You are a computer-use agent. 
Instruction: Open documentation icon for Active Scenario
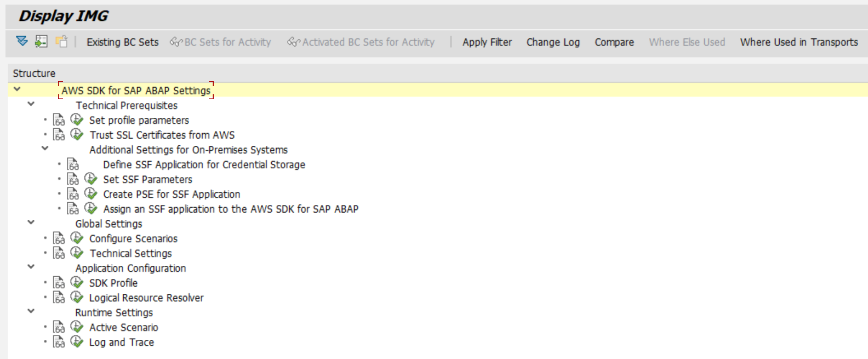pyautogui.click(x=59, y=327)
